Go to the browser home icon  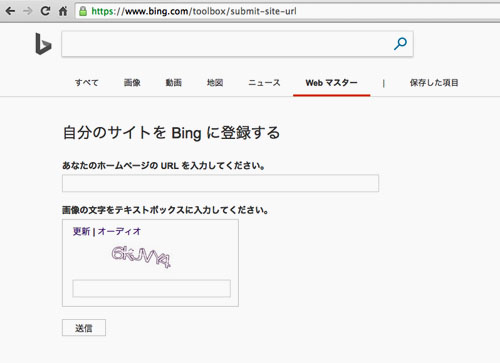[63, 11]
